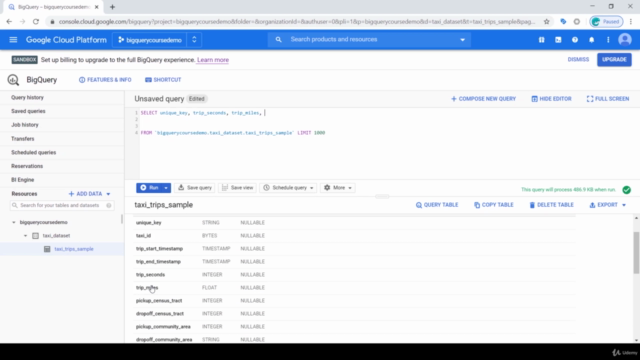Follow the Learn more link
This screenshot has height=360, width=640.
tap(213, 60)
